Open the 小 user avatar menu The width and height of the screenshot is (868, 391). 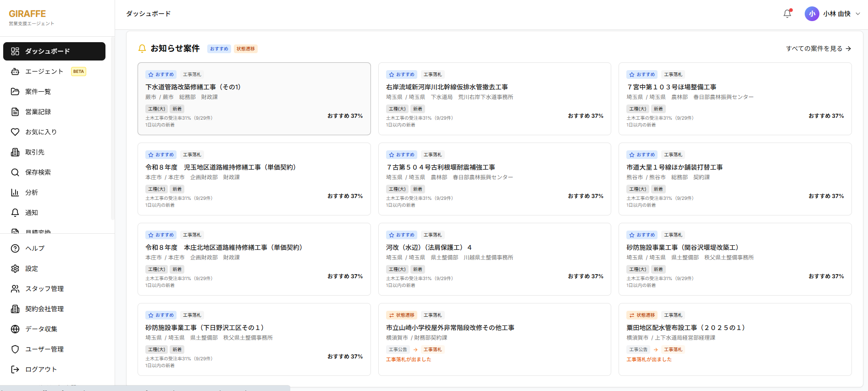click(x=812, y=14)
